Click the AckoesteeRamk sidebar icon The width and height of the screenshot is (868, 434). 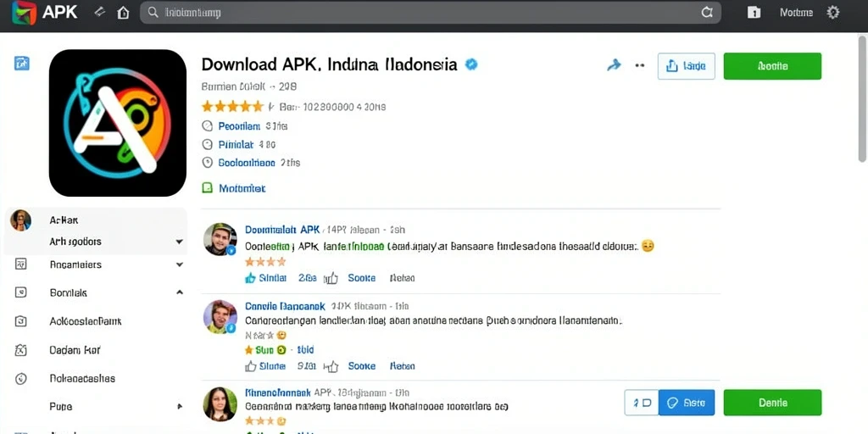(20, 321)
